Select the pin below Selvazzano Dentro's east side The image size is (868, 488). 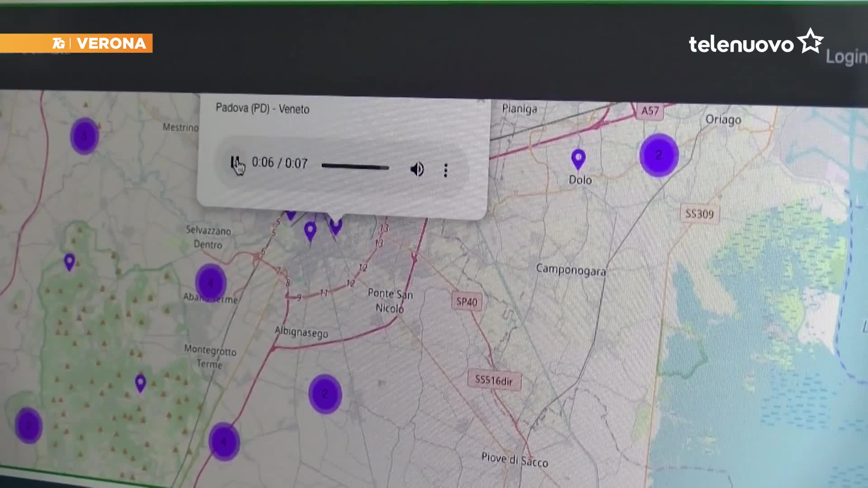pos(310,230)
